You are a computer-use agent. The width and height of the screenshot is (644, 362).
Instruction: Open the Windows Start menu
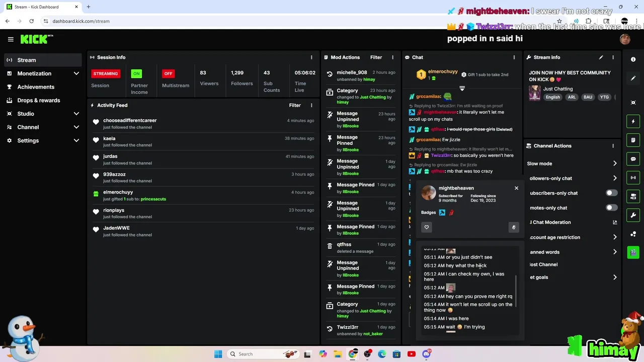point(218,354)
